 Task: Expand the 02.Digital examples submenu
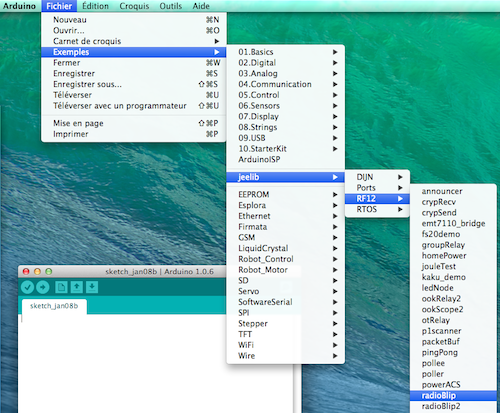286,63
